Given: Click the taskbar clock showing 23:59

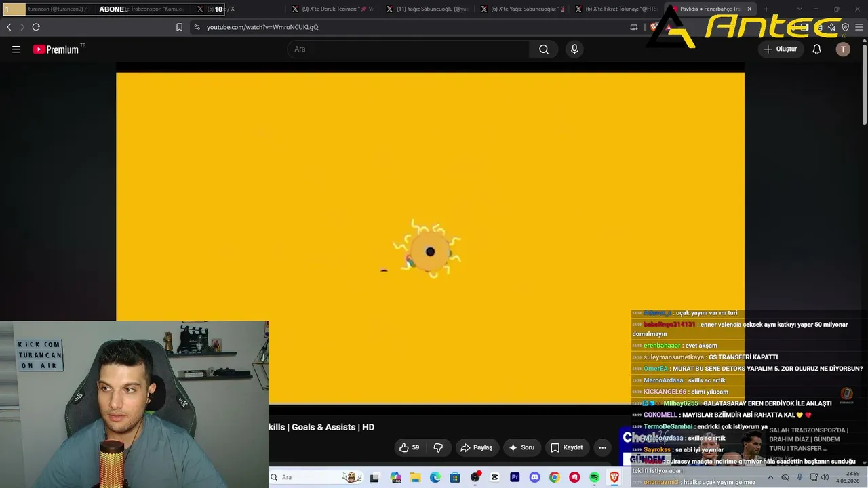Looking at the screenshot, I should (x=848, y=477).
